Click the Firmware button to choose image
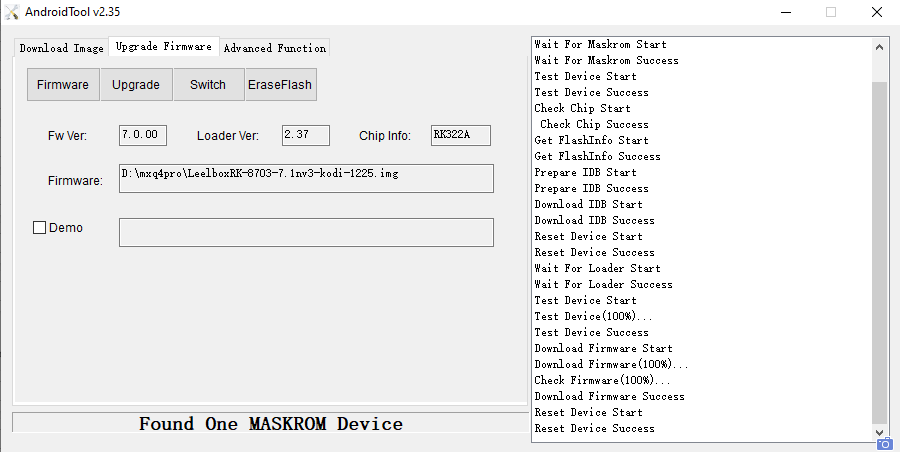 [x=63, y=84]
